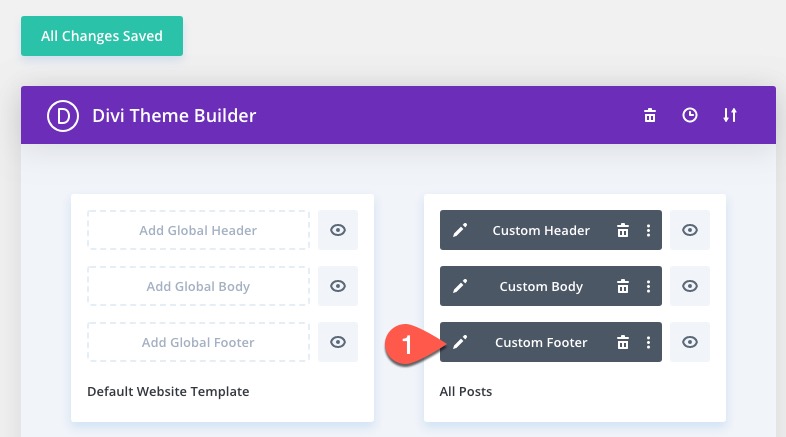The image size is (786, 437).
Task: Click Add Global Header placeholder
Action: (198, 230)
